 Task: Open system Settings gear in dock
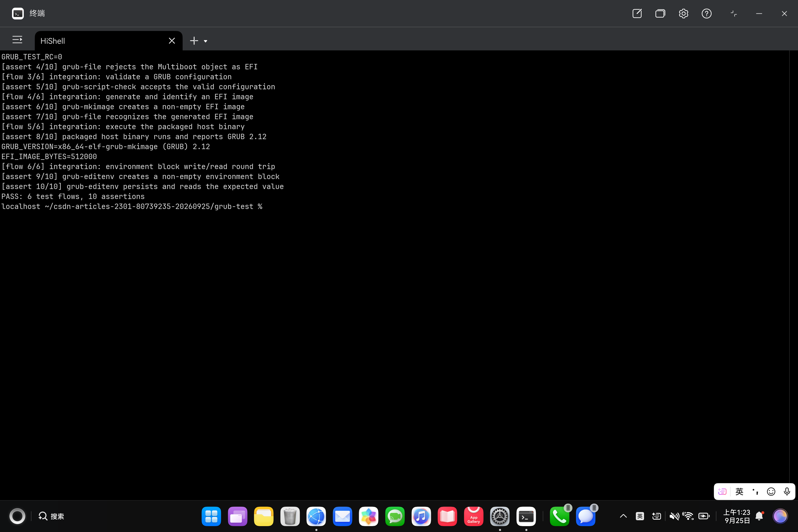[500, 516]
